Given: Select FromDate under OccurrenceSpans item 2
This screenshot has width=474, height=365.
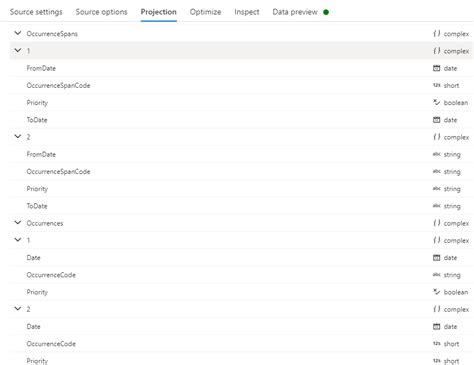Looking at the screenshot, I should [41, 154].
